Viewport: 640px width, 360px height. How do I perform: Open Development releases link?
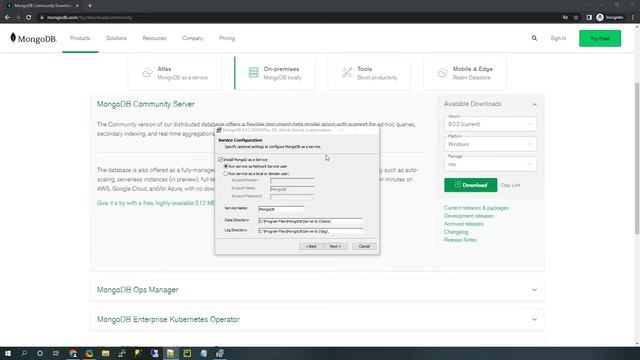[469, 216]
